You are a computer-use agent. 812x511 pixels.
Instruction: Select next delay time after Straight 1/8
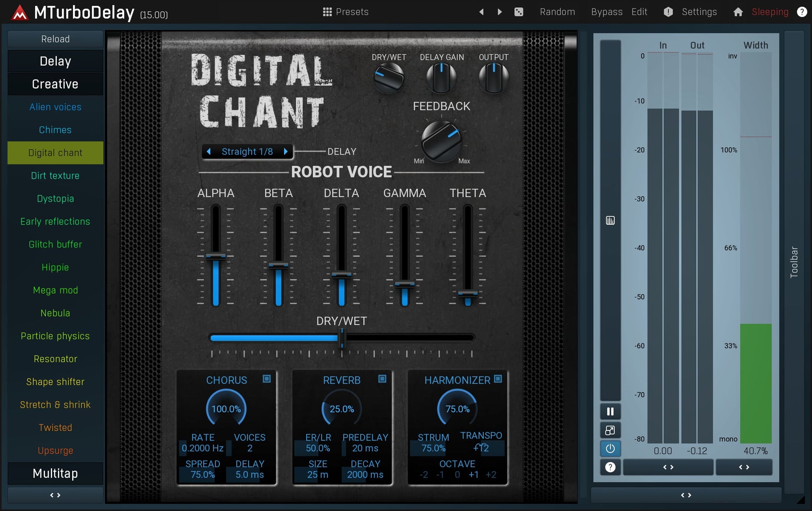pyautogui.click(x=286, y=152)
